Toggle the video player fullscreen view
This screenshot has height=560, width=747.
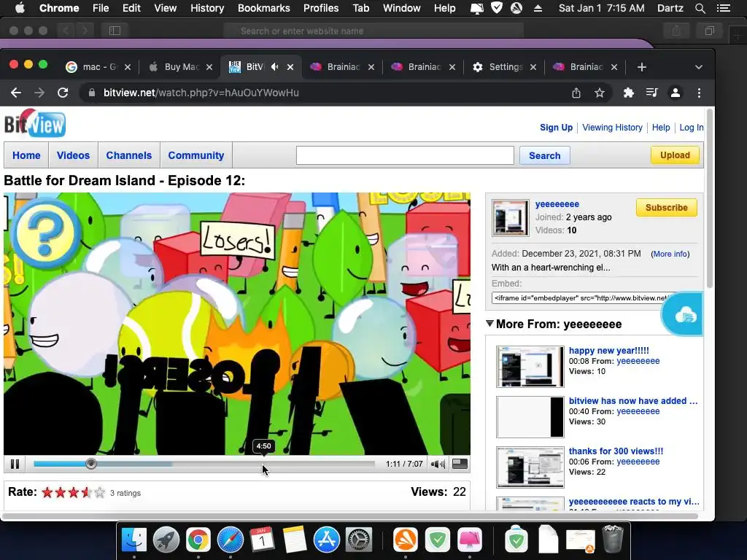[x=460, y=464]
